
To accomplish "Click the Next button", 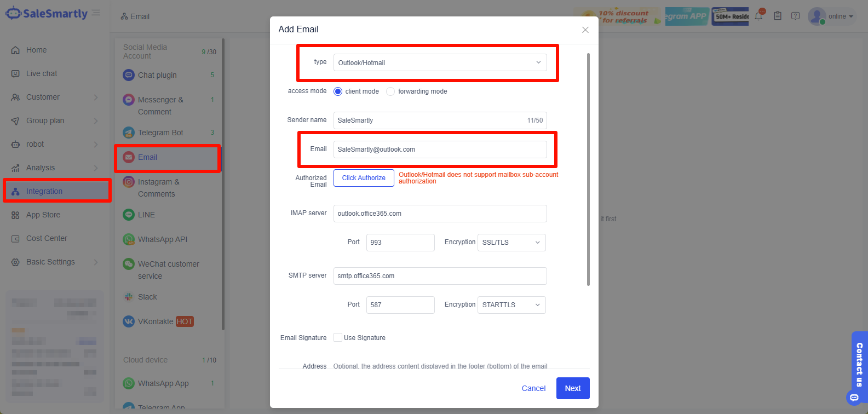I will (x=573, y=388).
